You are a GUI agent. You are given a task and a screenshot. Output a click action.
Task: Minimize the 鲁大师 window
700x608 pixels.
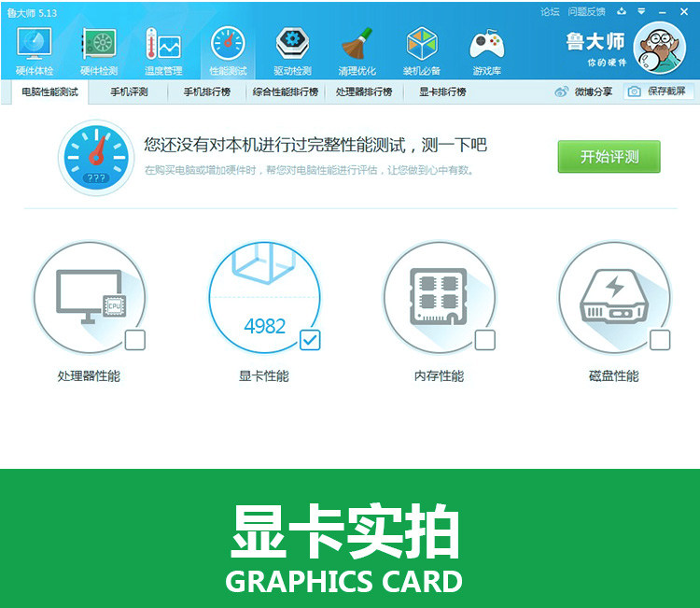[x=663, y=12]
